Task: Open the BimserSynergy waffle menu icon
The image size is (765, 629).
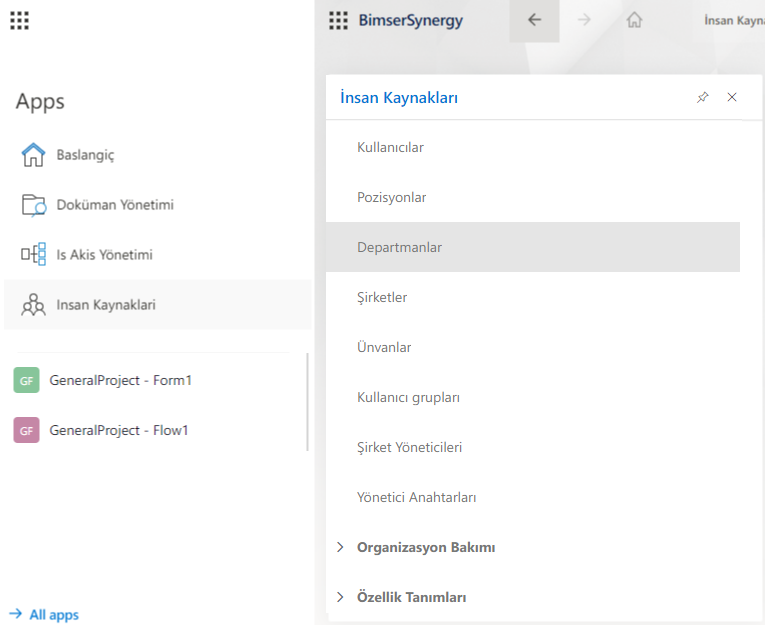Action: pyautogui.click(x=338, y=20)
